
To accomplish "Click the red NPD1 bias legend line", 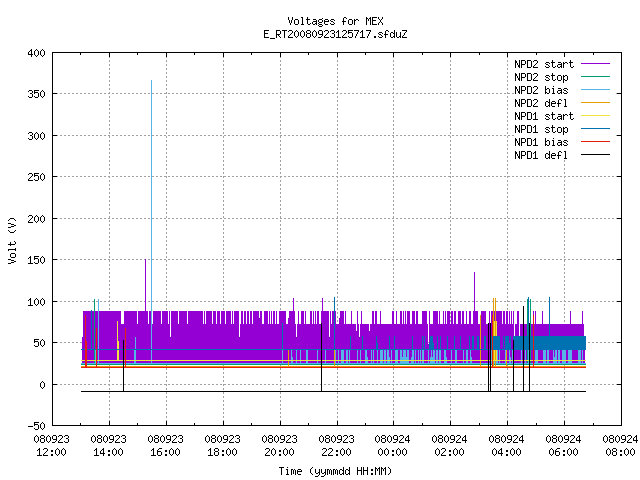I will click(x=595, y=142).
